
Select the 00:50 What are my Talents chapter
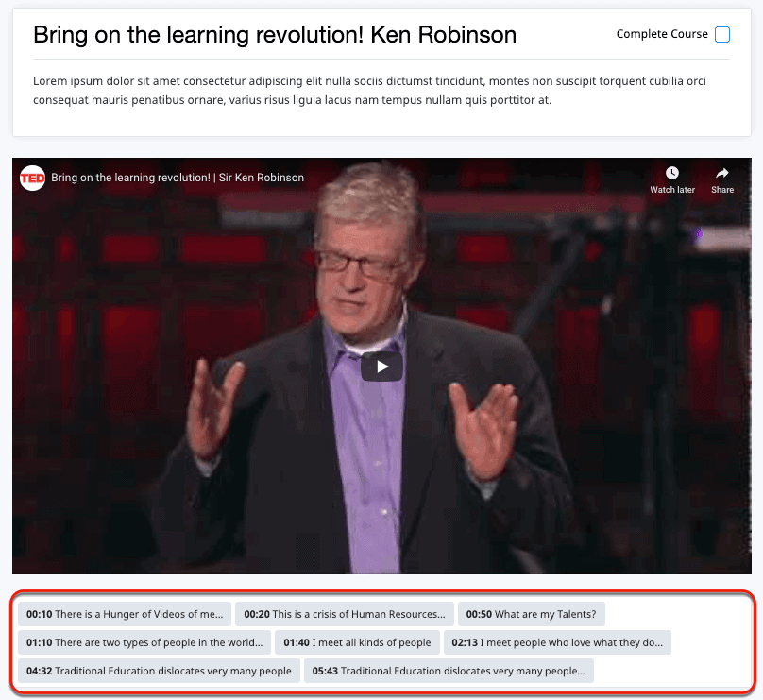[531, 614]
